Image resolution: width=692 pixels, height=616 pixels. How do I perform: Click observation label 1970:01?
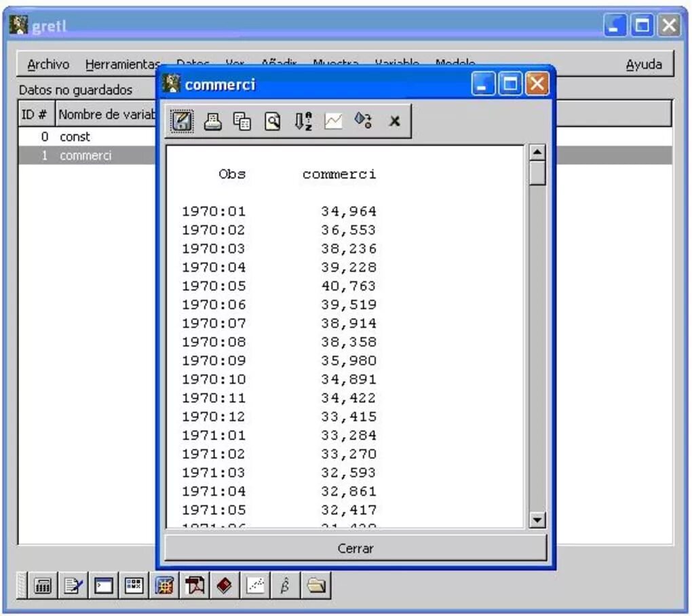214,212
